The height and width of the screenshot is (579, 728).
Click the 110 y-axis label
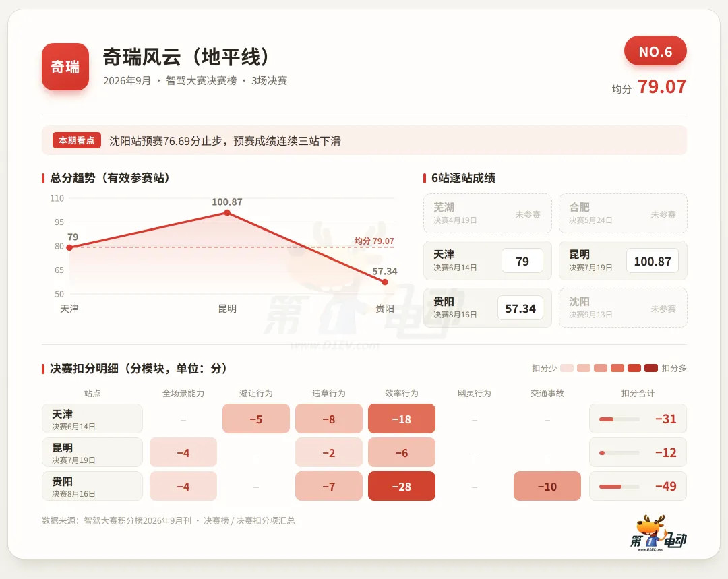pyautogui.click(x=57, y=198)
